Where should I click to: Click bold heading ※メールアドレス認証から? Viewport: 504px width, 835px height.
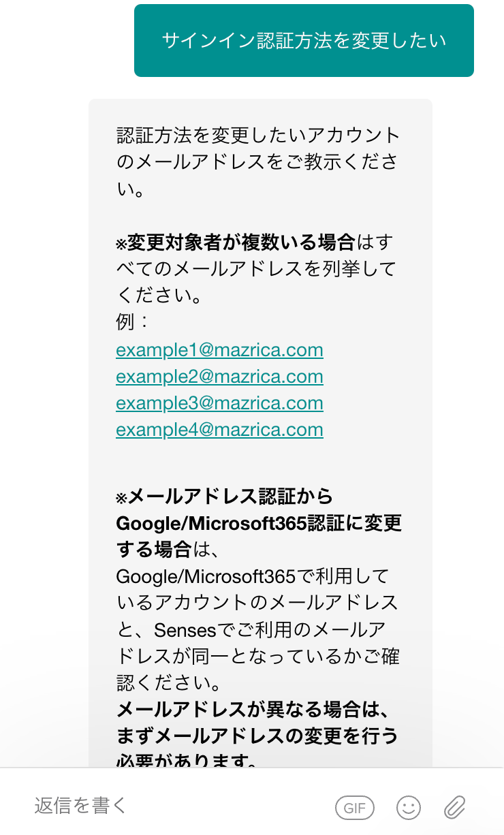click(x=225, y=497)
